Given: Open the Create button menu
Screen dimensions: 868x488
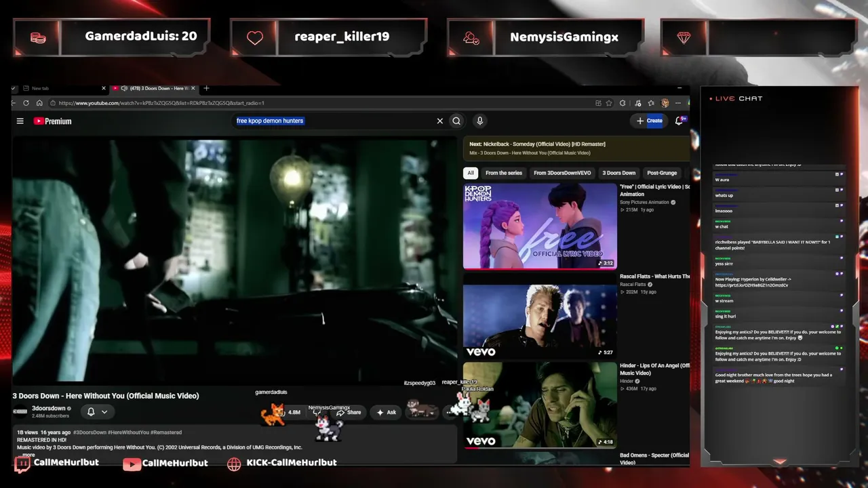Looking at the screenshot, I should pos(650,121).
